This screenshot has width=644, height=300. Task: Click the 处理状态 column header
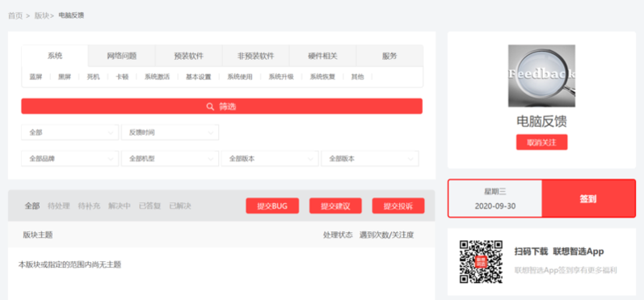click(338, 235)
